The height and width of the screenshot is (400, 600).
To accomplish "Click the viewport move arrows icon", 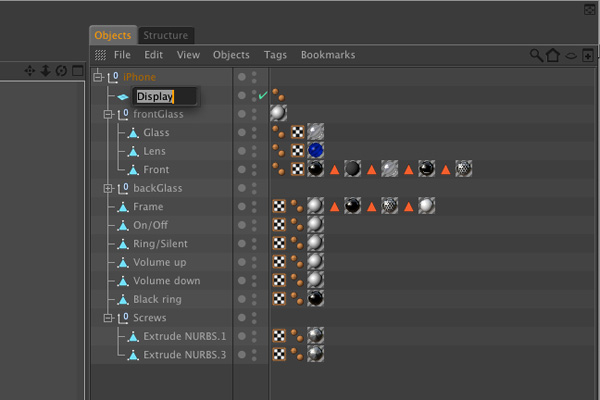I will click(29, 71).
